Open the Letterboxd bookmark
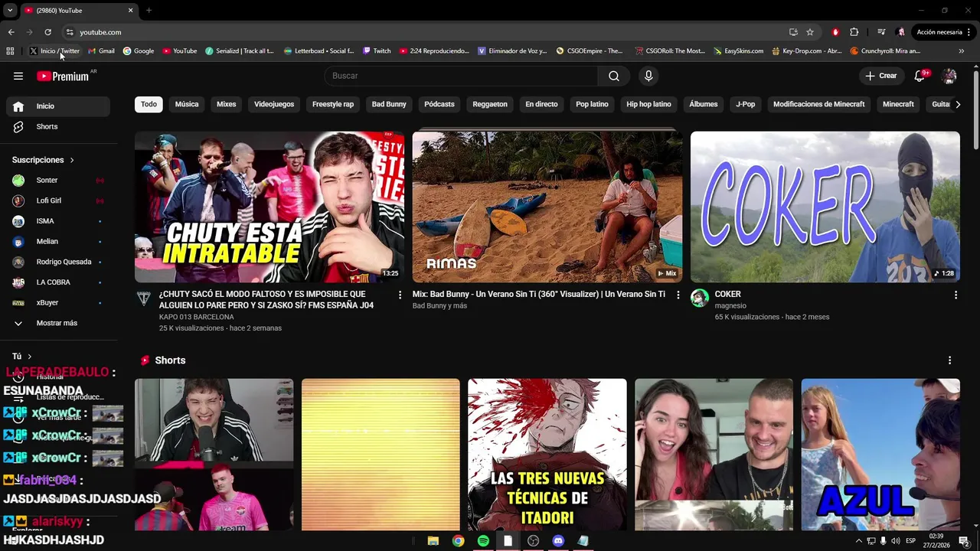The height and width of the screenshot is (551, 980). click(318, 51)
